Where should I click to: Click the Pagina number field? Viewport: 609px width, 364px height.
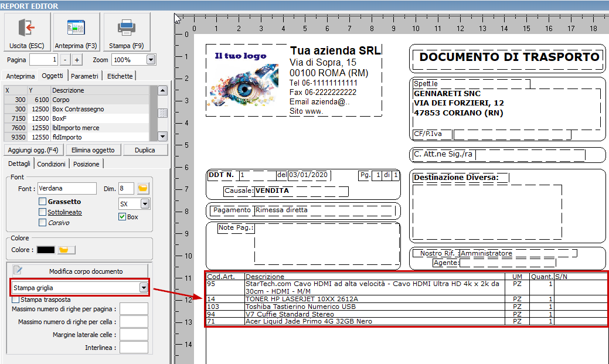[x=43, y=60]
